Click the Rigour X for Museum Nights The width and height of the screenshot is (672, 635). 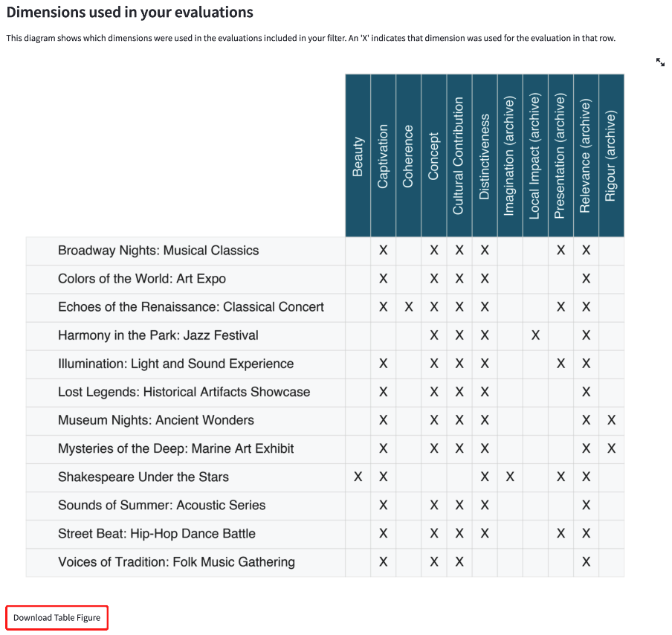[611, 420]
